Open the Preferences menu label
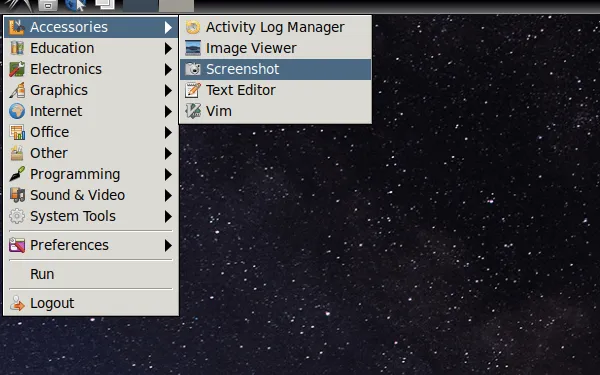Image resolution: width=600 pixels, height=375 pixels. 69,245
